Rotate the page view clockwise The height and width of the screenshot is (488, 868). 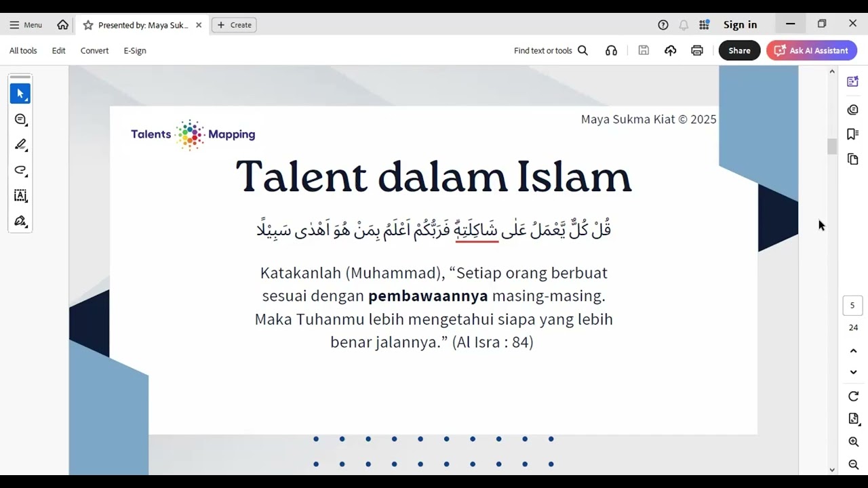click(853, 396)
